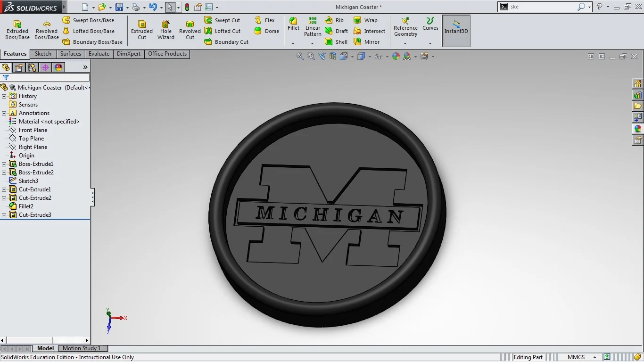The width and height of the screenshot is (644, 362).
Task: Choose Boundary Boss/Base feature
Action: point(92,42)
